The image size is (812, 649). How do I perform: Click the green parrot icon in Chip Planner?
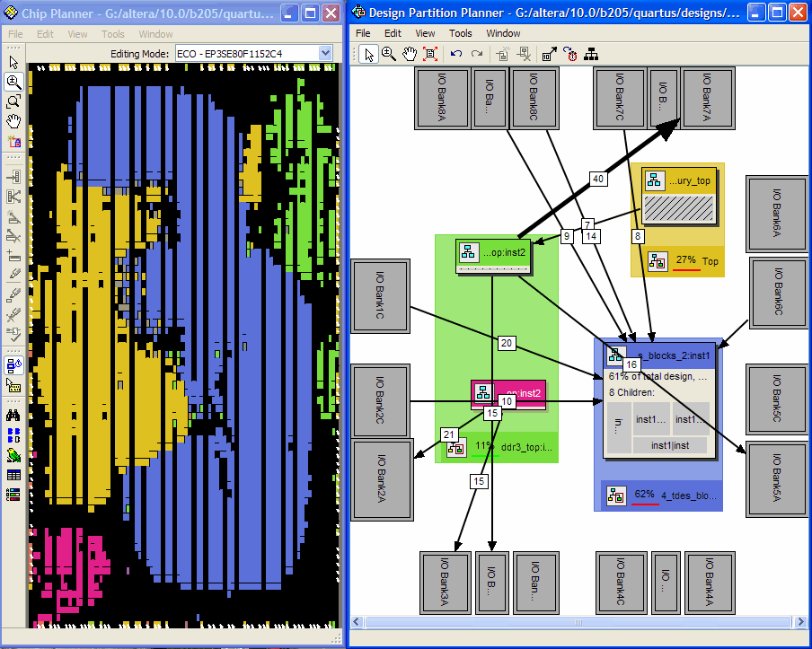pyautogui.click(x=13, y=455)
